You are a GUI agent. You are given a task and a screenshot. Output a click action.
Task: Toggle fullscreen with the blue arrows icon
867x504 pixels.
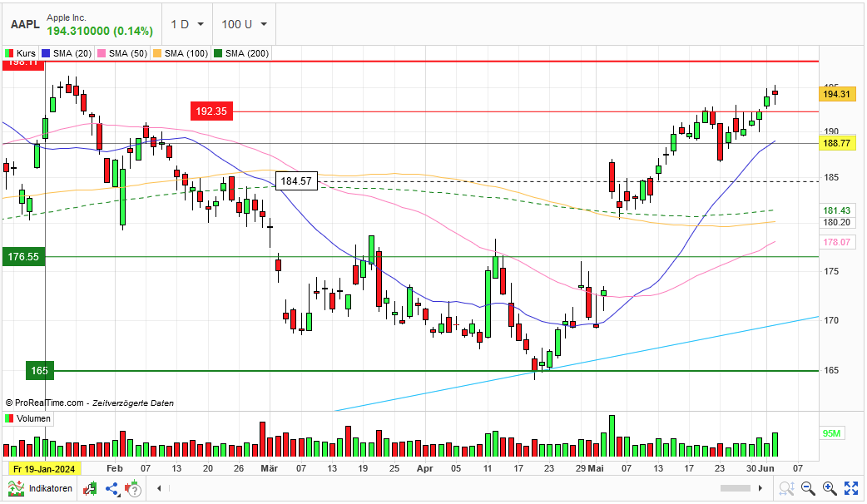851,488
